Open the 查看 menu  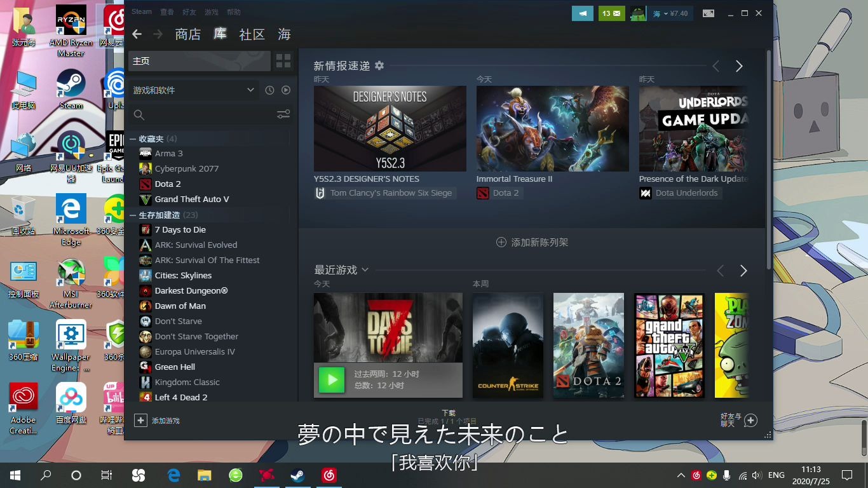tap(167, 12)
